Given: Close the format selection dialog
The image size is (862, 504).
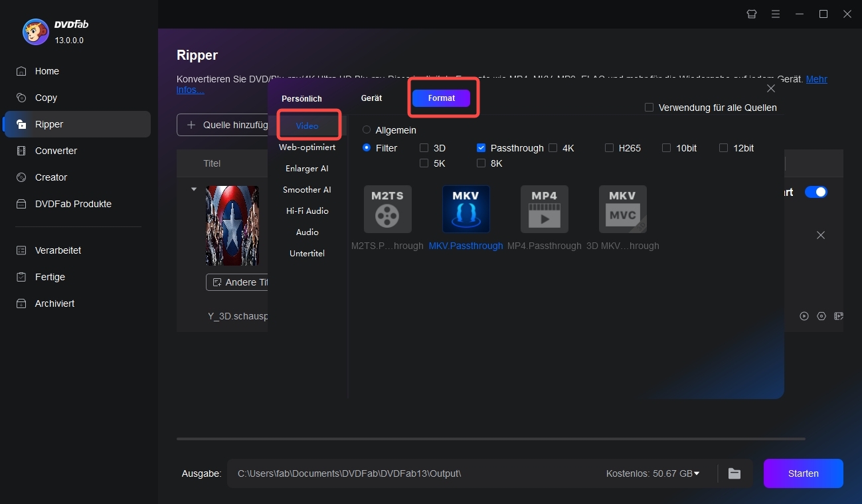Looking at the screenshot, I should point(771,88).
